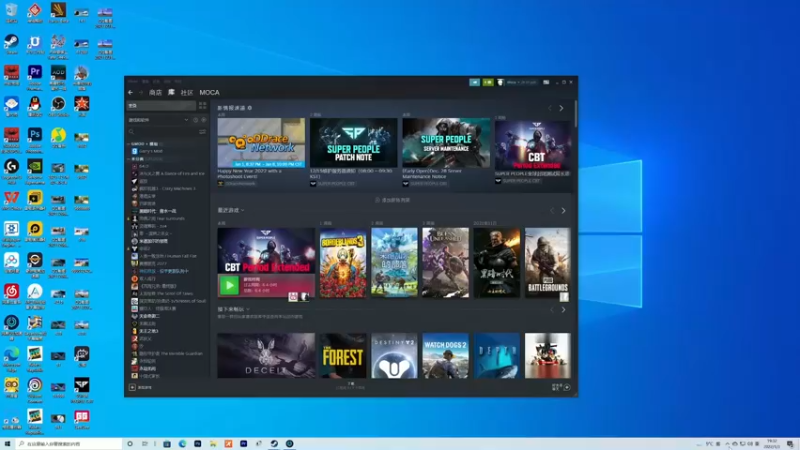Image resolution: width=800 pixels, height=450 pixels.
Task: Click the Garry's Mod game icon
Action: tap(134, 151)
